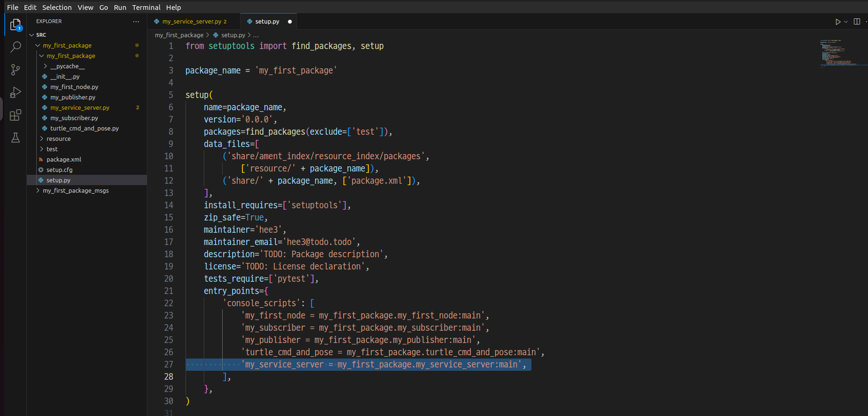868x416 pixels.
Task: Click zip_safe=True on line 15
Action: coord(235,217)
